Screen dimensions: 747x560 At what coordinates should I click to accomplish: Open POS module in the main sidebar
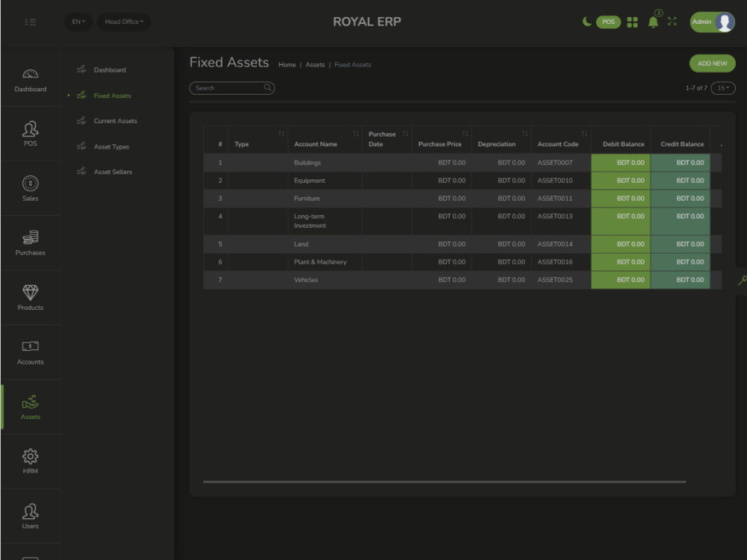click(31, 134)
